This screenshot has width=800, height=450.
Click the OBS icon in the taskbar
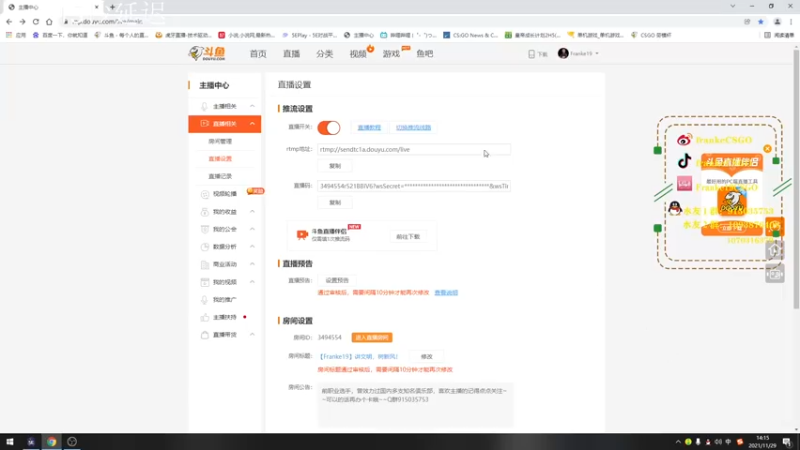(72, 442)
